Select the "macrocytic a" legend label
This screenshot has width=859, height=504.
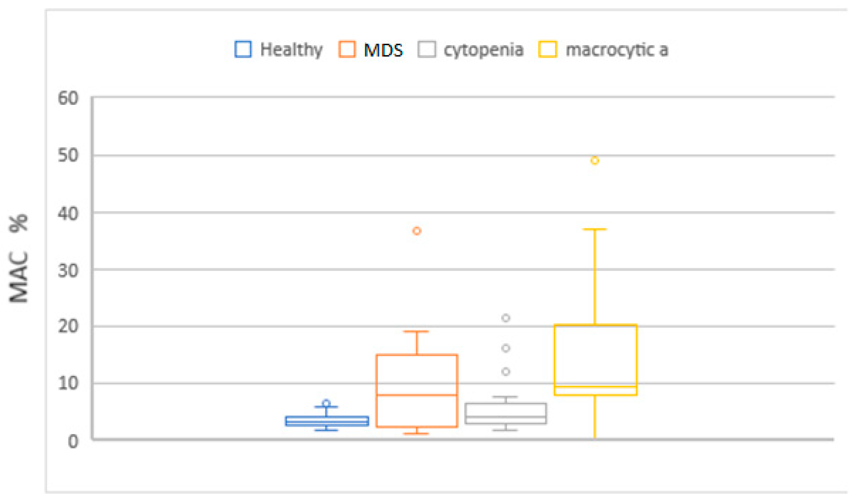[x=617, y=50]
